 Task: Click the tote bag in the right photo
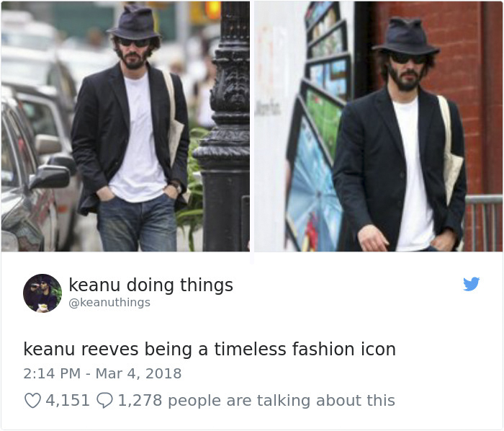pyautogui.click(x=451, y=151)
